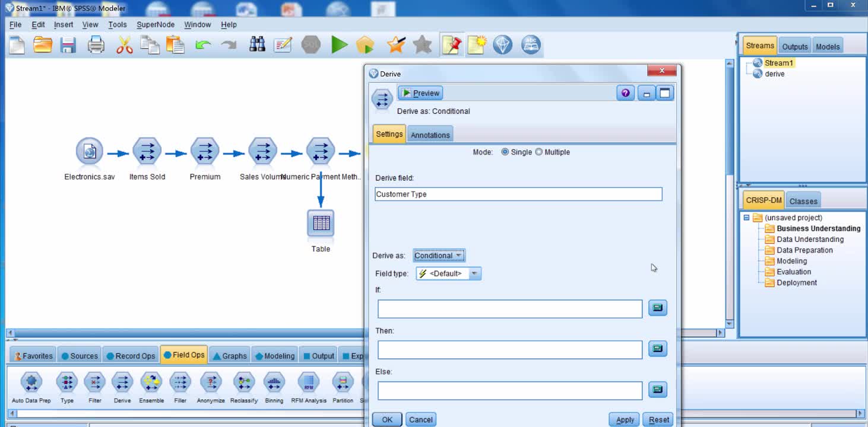Open the Graphs palette tab
The image size is (868, 427).
pyautogui.click(x=230, y=356)
